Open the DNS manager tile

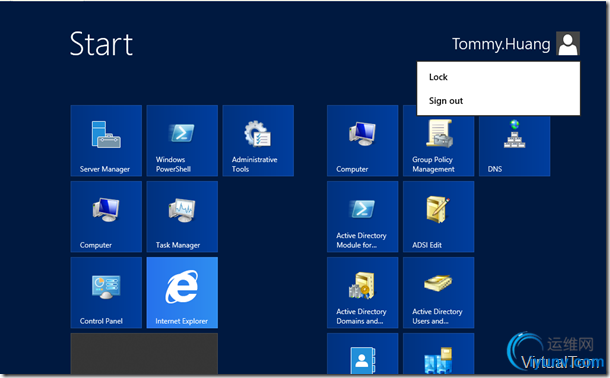[515, 146]
